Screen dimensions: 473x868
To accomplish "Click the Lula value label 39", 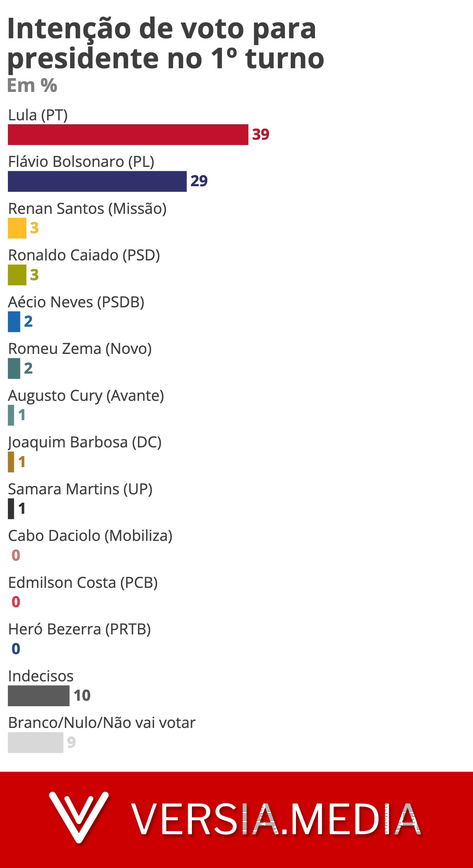I will tap(261, 135).
